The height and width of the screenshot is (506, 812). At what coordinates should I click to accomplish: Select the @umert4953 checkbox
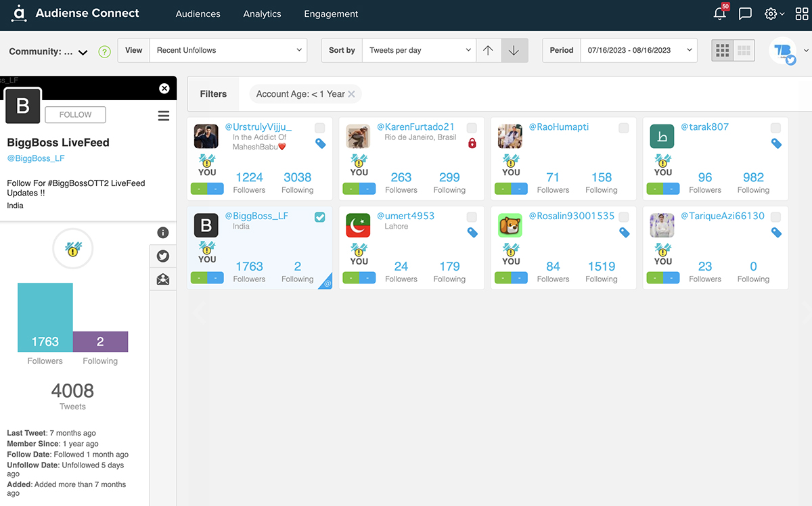click(x=472, y=216)
